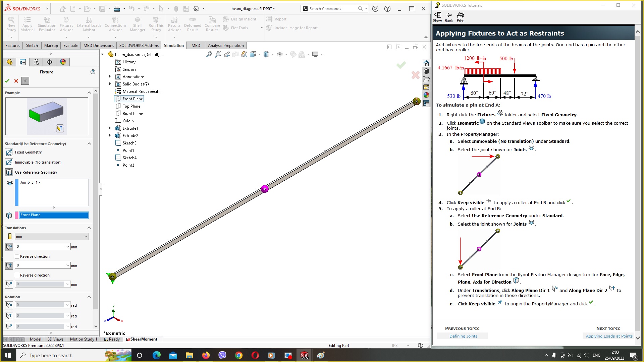Image resolution: width=644 pixels, height=362 pixels.
Task: Open the Shell Manager tool
Action: click(x=137, y=24)
